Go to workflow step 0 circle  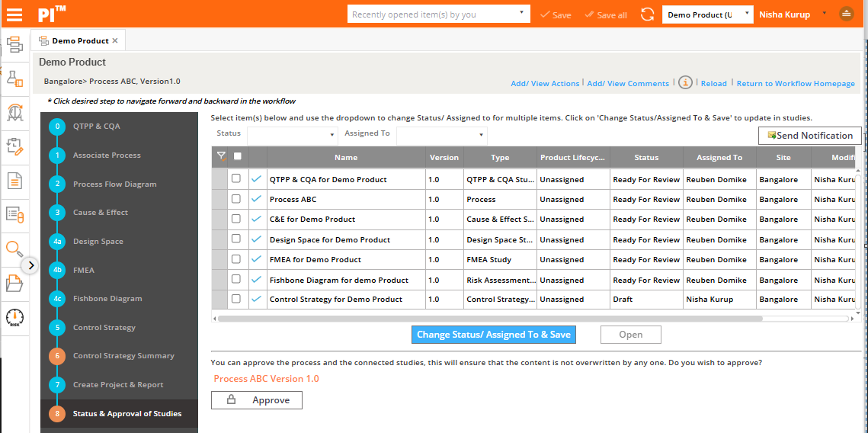(x=56, y=127)
